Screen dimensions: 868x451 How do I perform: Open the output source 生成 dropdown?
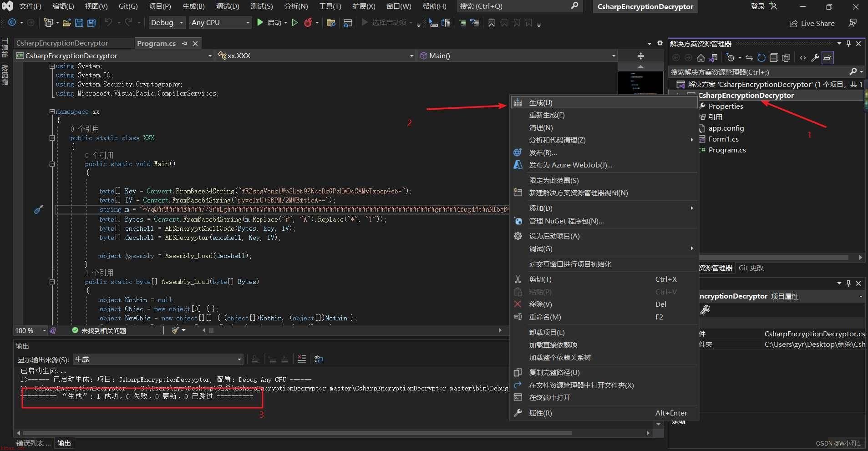coord(157,359)
